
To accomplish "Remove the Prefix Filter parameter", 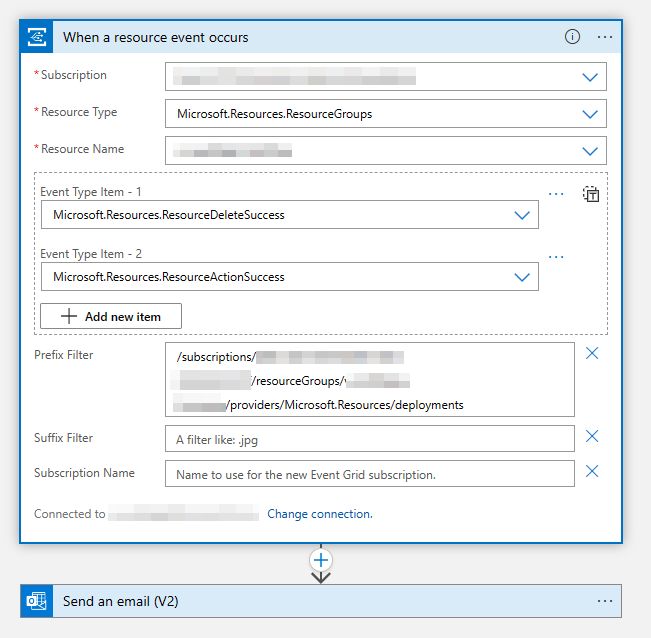I will [x=592, y=353].
